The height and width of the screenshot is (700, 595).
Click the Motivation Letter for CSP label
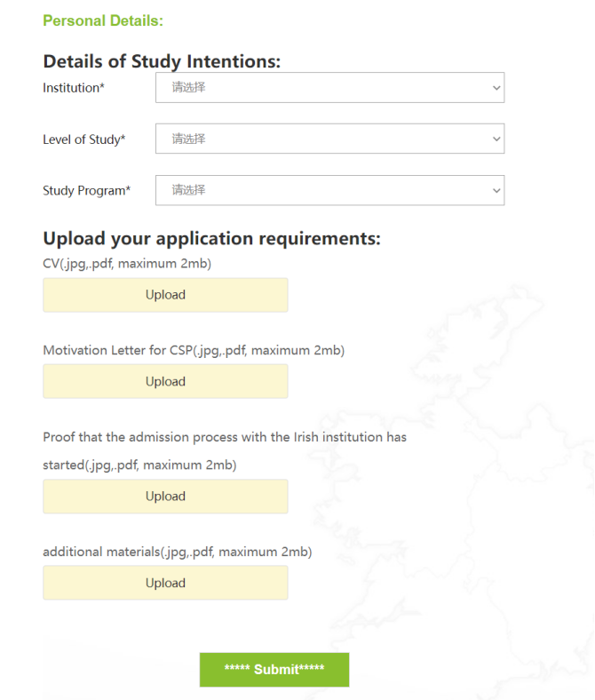click(x=194, y=350)
